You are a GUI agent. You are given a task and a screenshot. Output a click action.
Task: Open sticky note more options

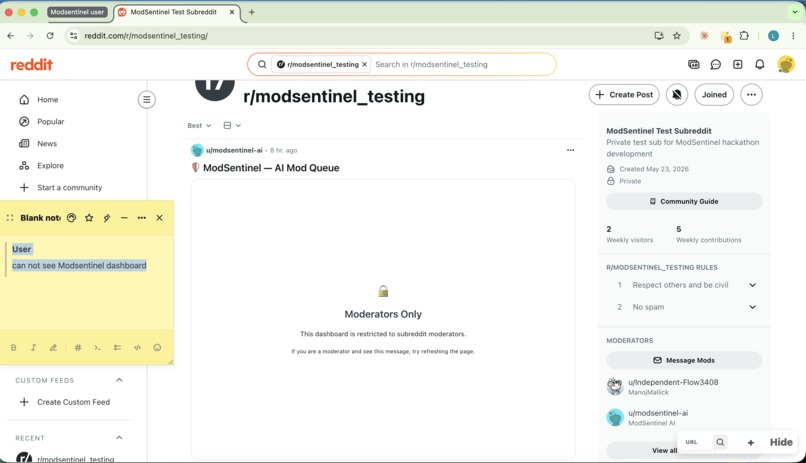(141, 218)
